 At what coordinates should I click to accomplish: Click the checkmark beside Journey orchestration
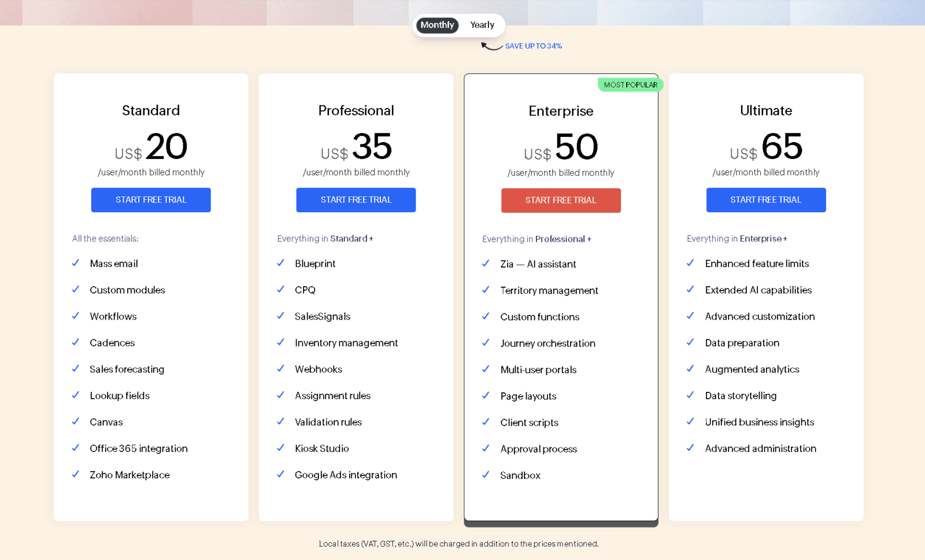486,343
